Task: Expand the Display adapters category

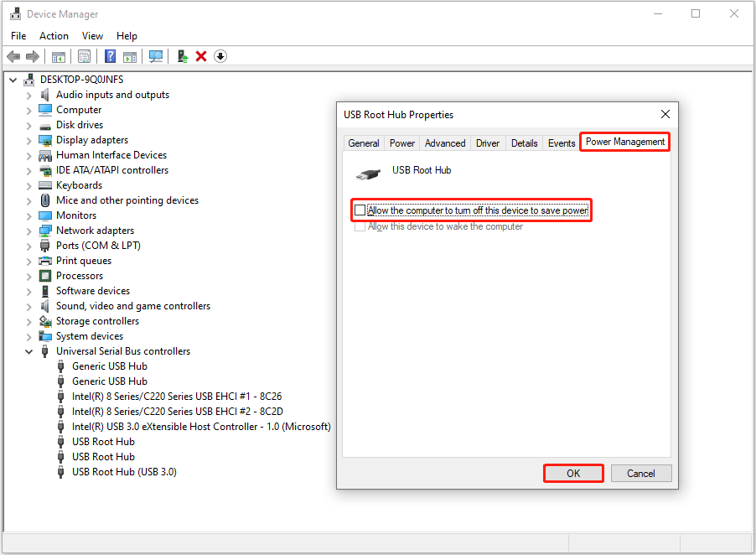Action: point(28,139)
